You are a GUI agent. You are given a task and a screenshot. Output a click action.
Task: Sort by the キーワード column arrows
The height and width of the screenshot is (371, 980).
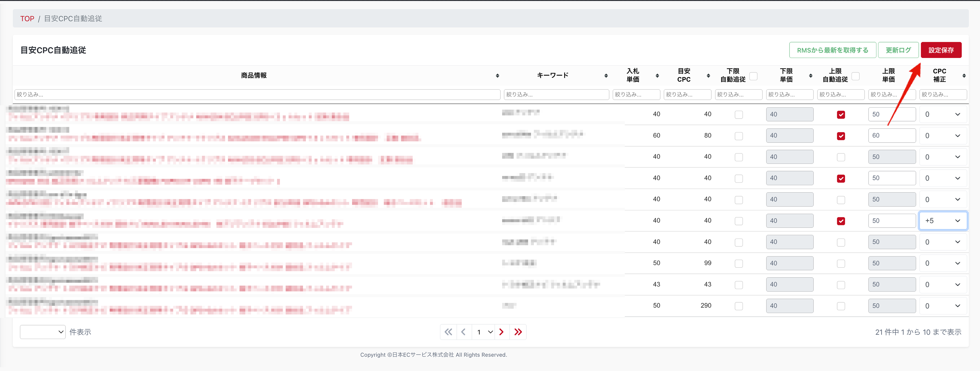pos(606,76)
